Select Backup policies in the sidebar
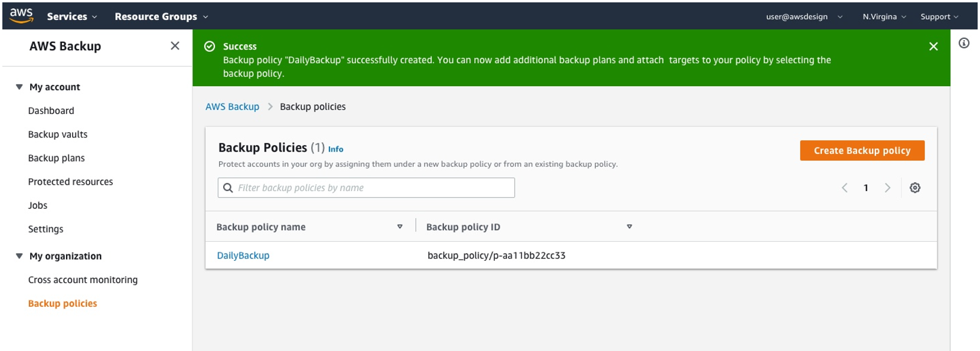The image size is (980, 351). 63,303
